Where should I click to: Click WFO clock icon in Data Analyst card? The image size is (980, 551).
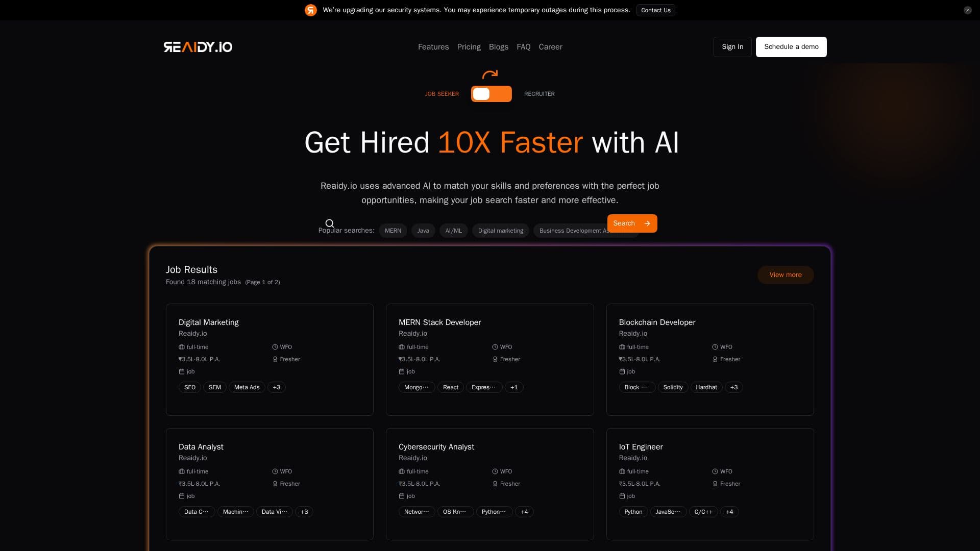[x=275, y=471]
